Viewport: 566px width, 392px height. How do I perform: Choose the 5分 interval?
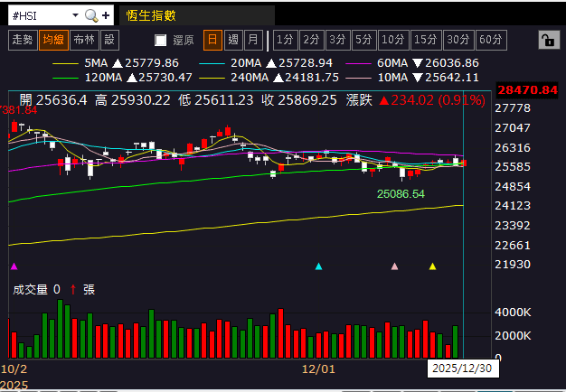(x=363, y=40)
